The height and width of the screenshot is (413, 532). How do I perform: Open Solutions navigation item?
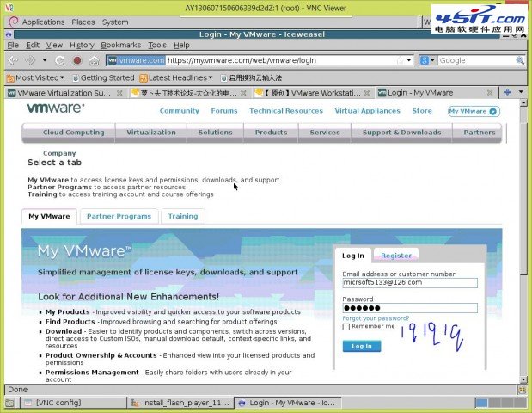pyautogui.click(x=216, y=133)
